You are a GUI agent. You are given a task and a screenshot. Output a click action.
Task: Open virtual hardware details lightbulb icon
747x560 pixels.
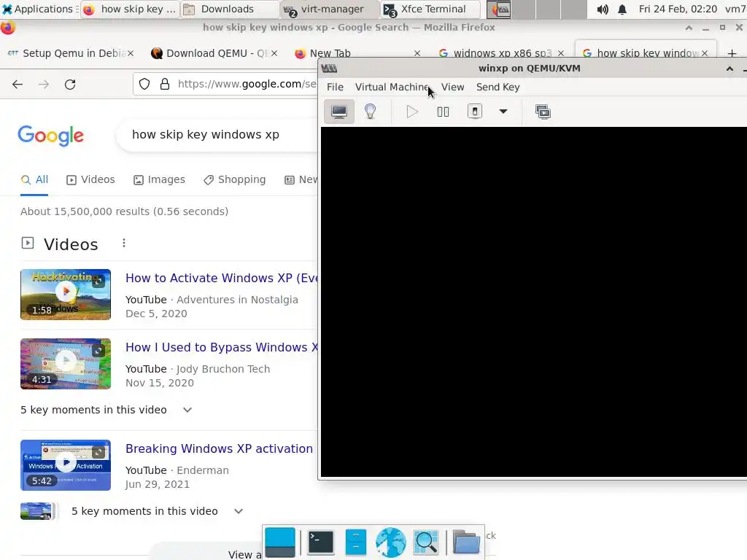point(370,112)
